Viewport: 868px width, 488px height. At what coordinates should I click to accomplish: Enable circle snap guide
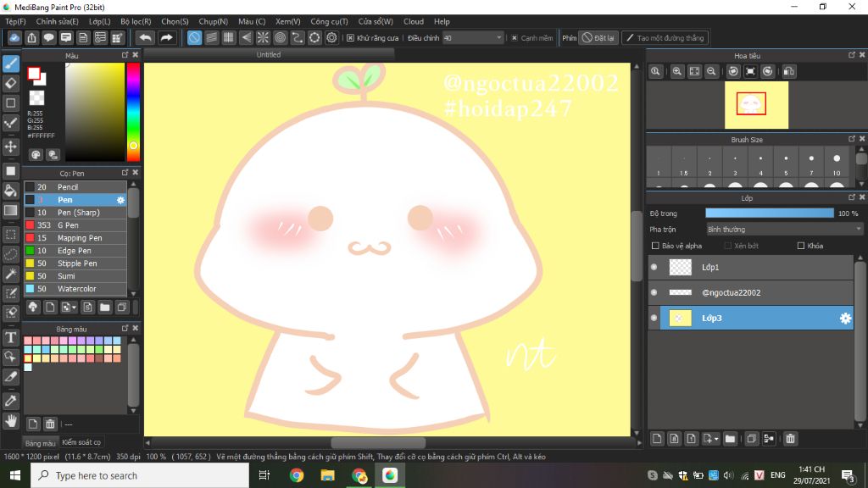(280, 37)
